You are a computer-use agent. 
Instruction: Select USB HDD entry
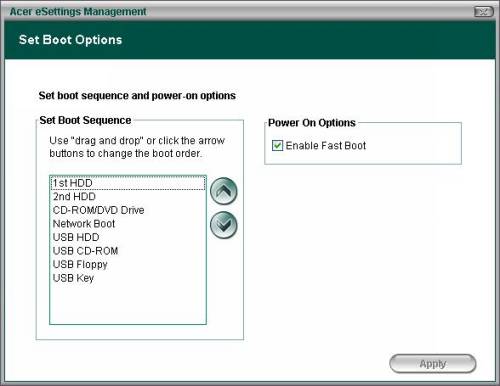click(128, 237)
